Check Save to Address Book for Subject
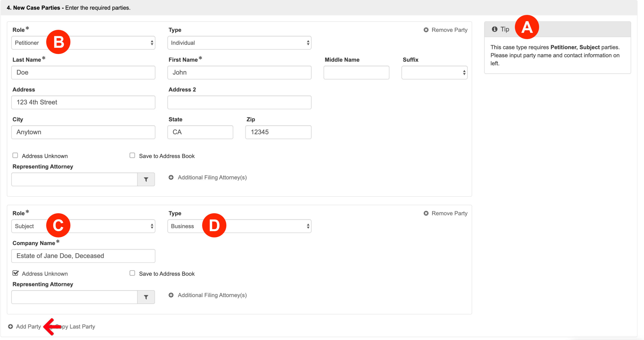 coord(132,273)
